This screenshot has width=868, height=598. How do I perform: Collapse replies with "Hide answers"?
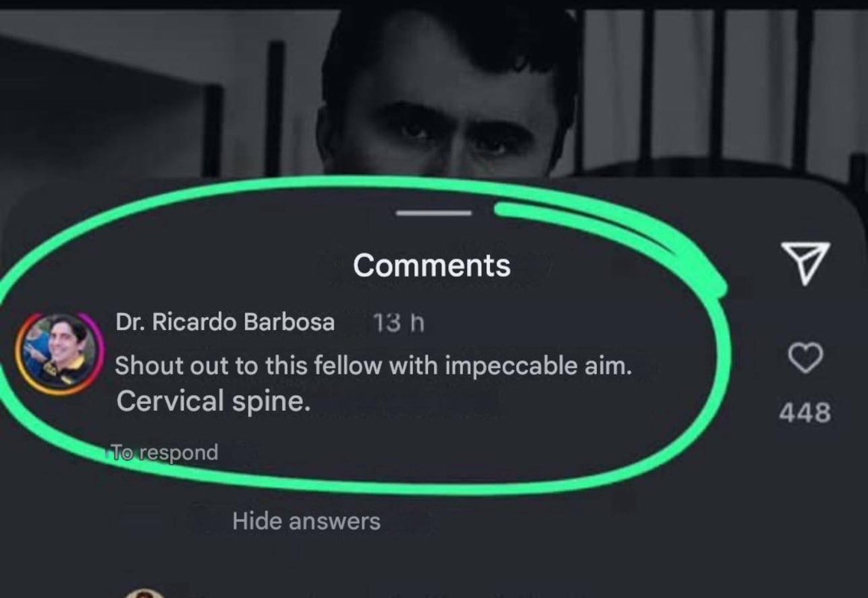(x=306, y=521)
